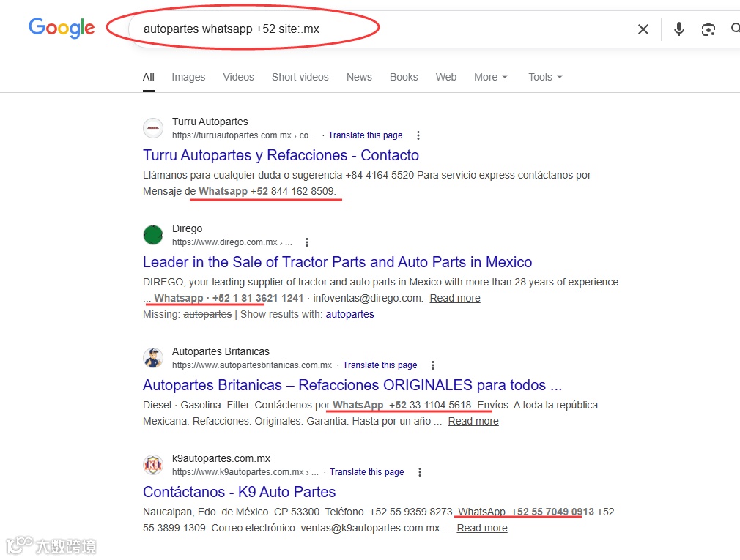This screenshot has width=740, height=560.
Task: Open the Leader in the Sale of Tractor Parts result
Action: [338, 262]
